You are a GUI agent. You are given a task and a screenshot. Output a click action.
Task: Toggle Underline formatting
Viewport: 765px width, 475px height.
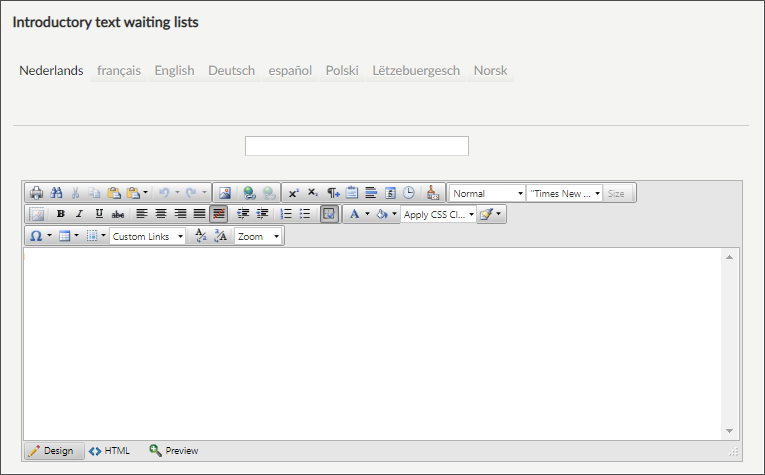(x=98, y=214)
